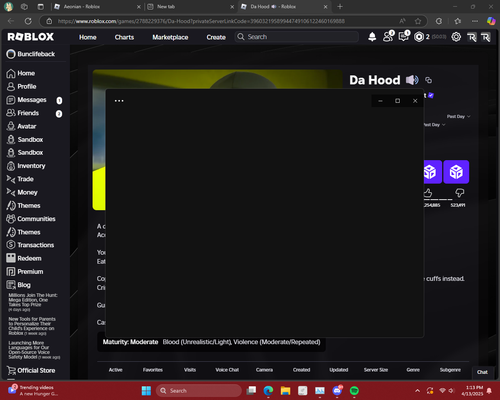500x400 pixels.
Task: Open the Chat panel button
Action: tap(482, 372)
